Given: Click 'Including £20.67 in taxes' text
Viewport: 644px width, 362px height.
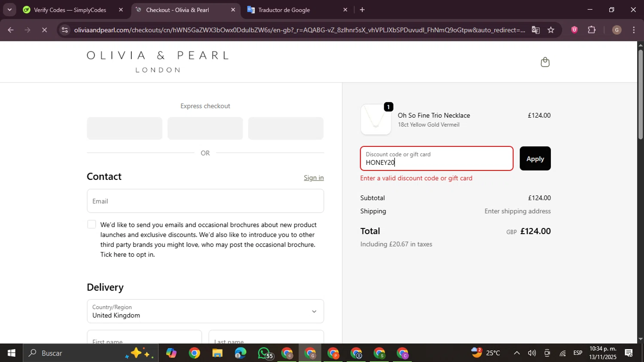Looking at the screenshot, I should 396,244.
